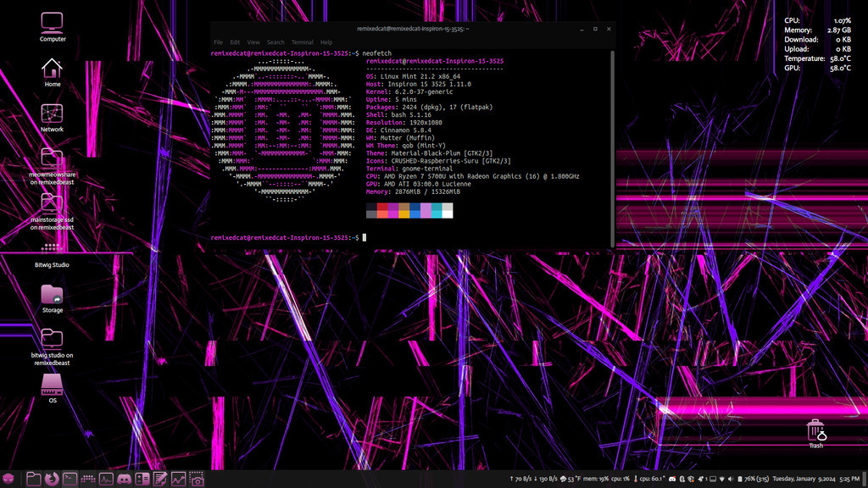Image resolution: width=868 pixels, height=488 pixels.
Task: Launch the screenshot camera tool in taskbar
Action: (x=197, y=480)
